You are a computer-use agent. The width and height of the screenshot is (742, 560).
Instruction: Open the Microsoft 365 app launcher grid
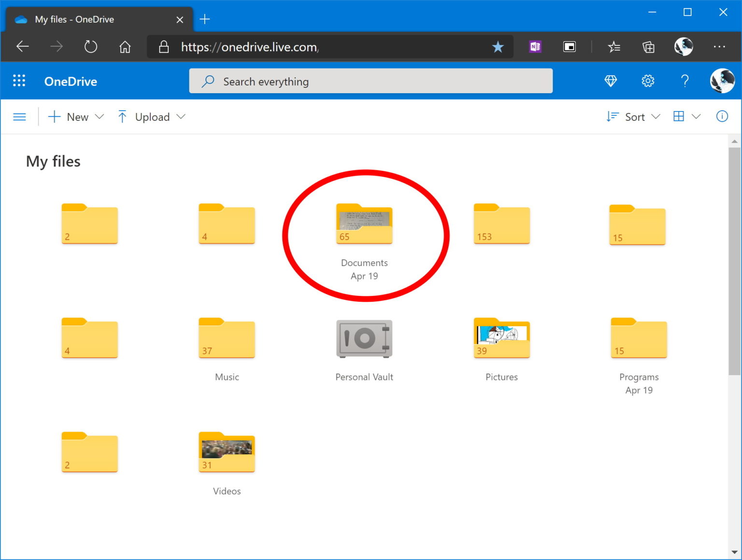point(19,81)
